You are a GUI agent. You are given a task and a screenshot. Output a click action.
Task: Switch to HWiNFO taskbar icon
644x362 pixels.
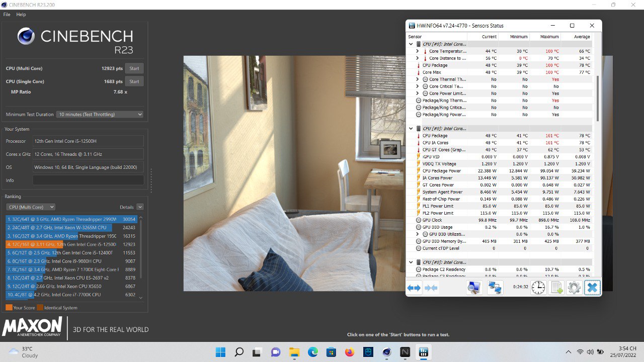point(423,352)
